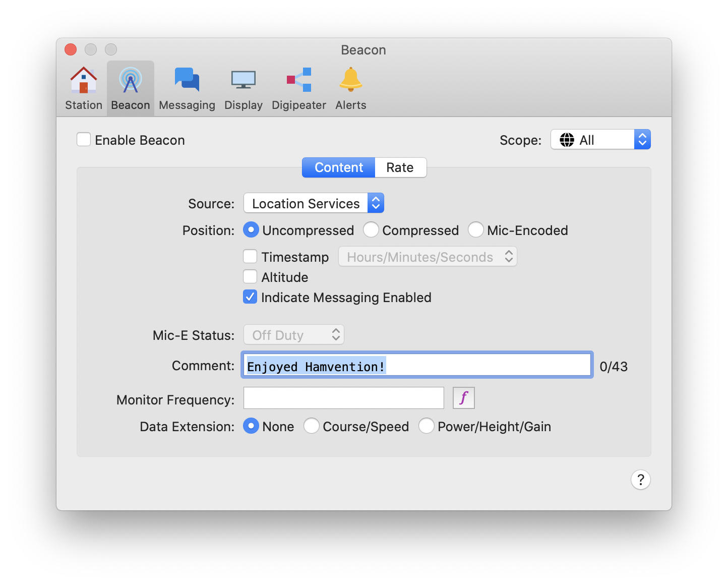Select Power/Height/Gain data extension
This screenshot has height=585, width=728.
coord(427,426)
